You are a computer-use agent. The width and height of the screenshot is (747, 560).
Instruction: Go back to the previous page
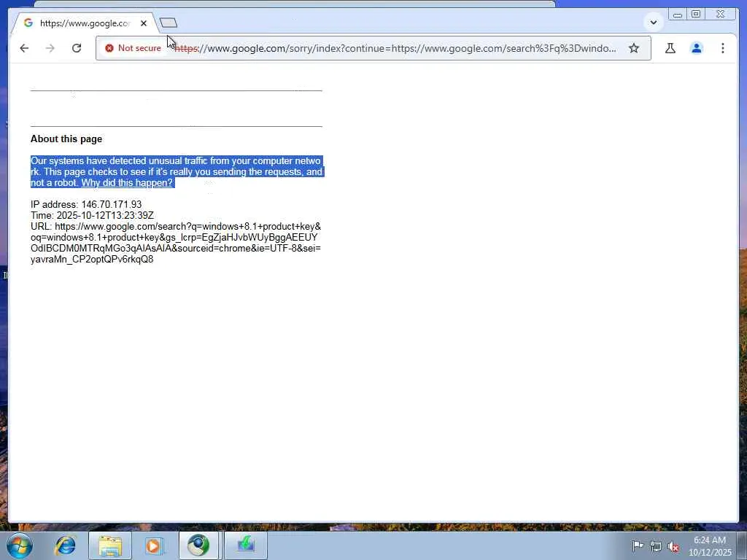24,48
